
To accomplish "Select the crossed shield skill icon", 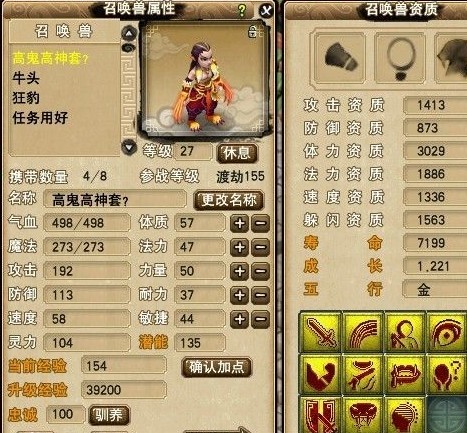I will (321, 414).
